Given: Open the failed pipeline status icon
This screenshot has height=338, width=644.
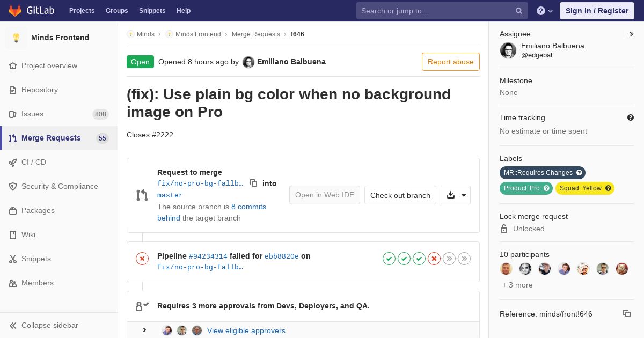Looking at the screenshot, I should 142,259.
